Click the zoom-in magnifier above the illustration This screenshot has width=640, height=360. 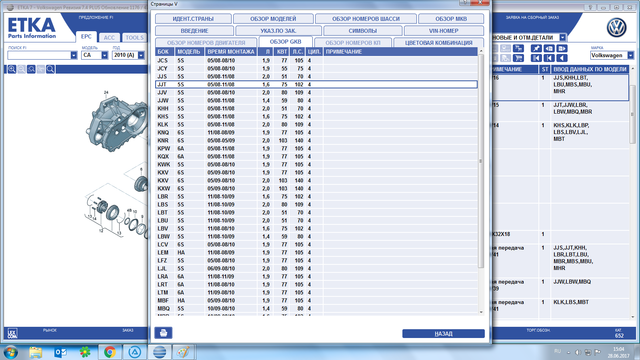(x=12, y=69)
